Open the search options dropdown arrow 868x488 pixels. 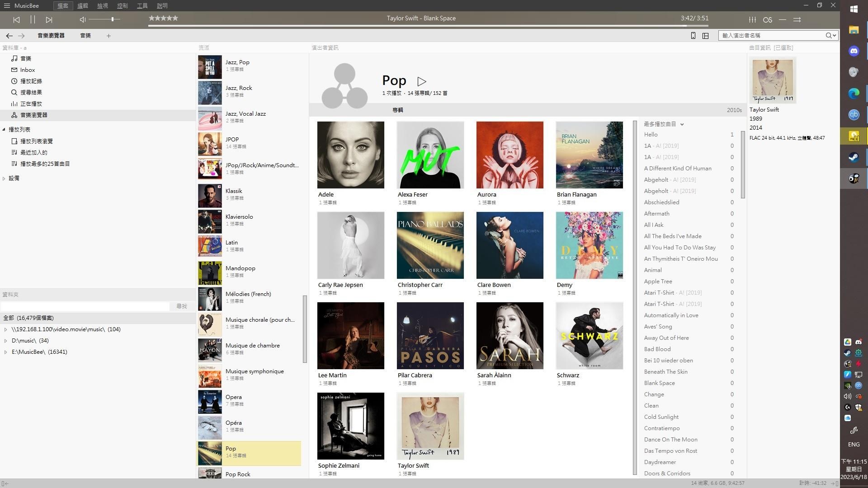click(833, 35)
